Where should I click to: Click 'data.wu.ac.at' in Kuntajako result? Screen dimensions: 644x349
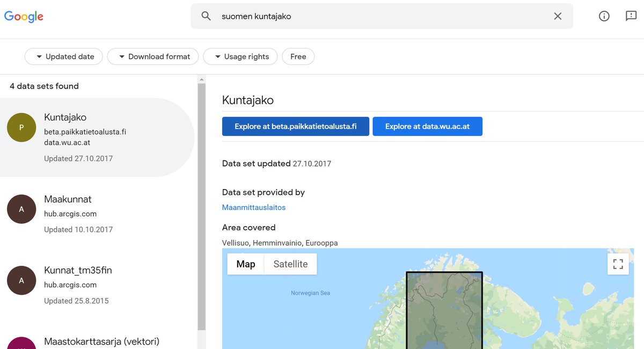(67, 143)
